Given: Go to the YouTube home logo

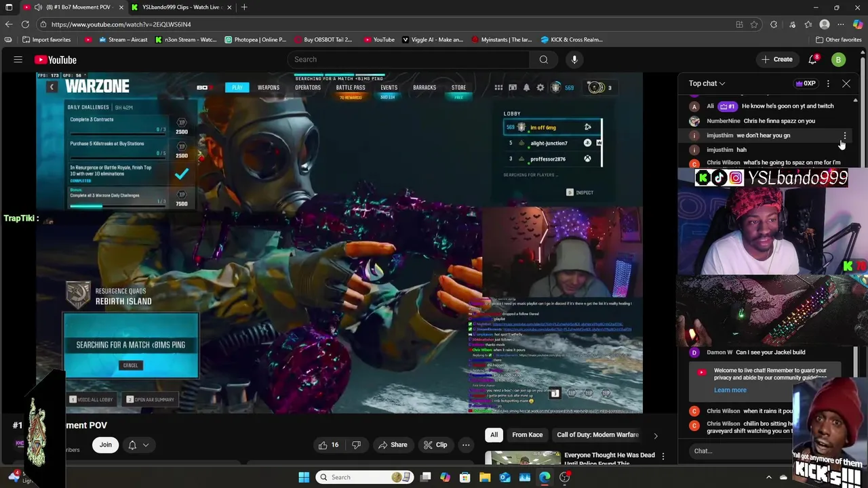Looking at the screenshot, I should click(56, 60).
